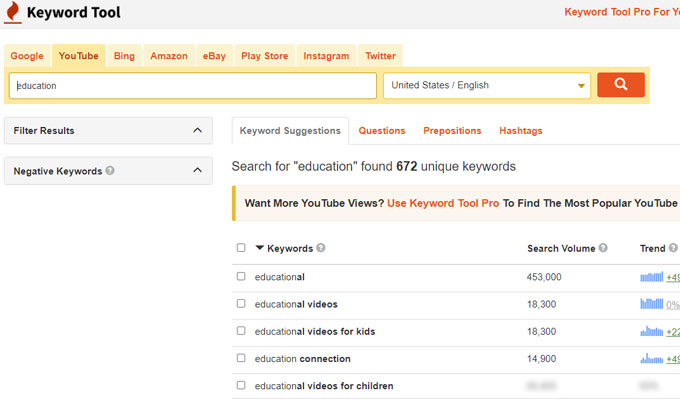Screen dimensions: 680x400
Task: Click trend chart for educational videos row
Action: pos(651,304)
